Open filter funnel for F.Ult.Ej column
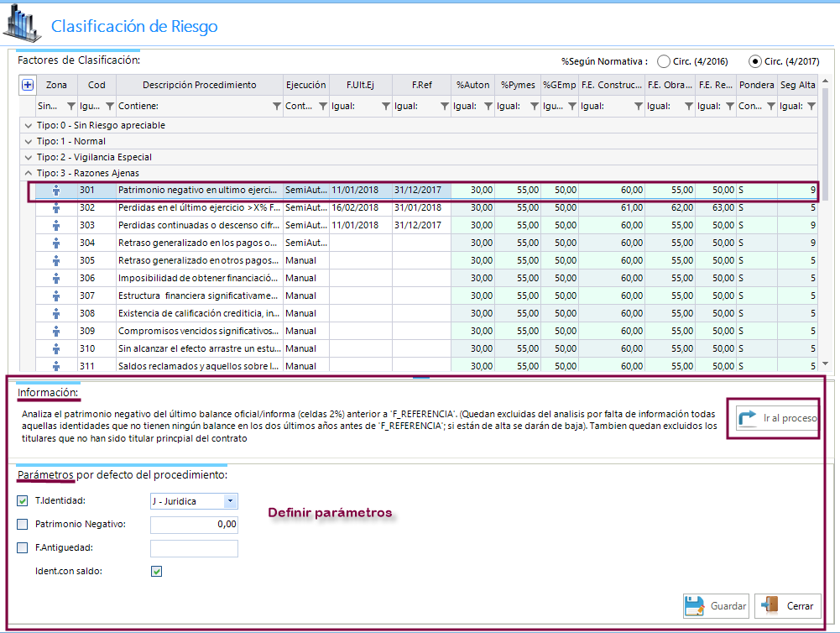Image resolution: width=840 pixels, height=633 pixels. pyautogui.click(x=386, y=106)
